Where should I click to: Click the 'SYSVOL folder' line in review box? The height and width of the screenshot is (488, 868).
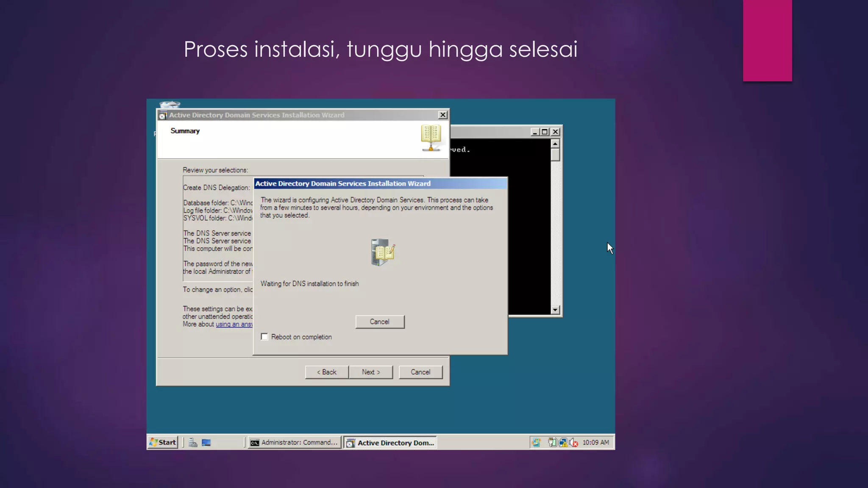[x=218, y=218]
